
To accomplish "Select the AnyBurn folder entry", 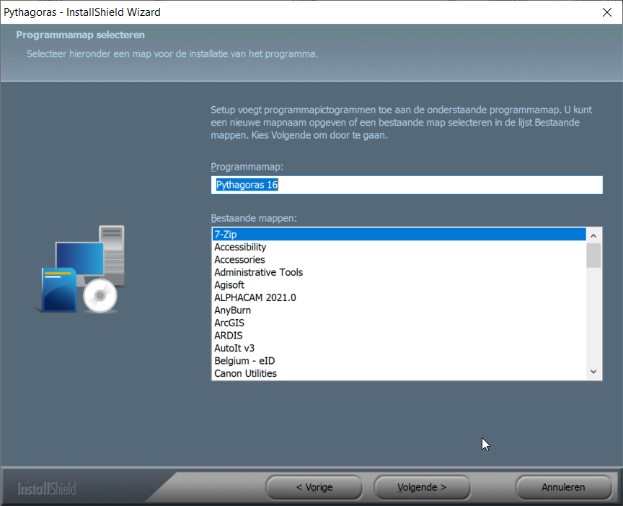I will [399, 310].
